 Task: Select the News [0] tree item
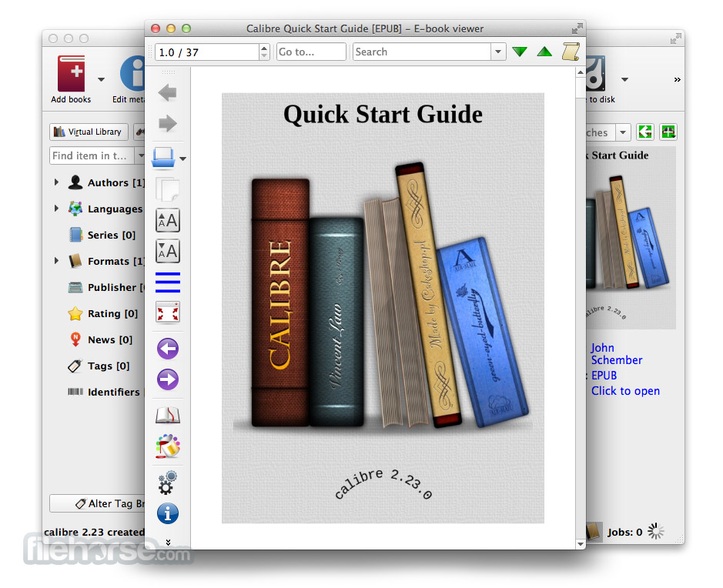(x=100, y=339)
